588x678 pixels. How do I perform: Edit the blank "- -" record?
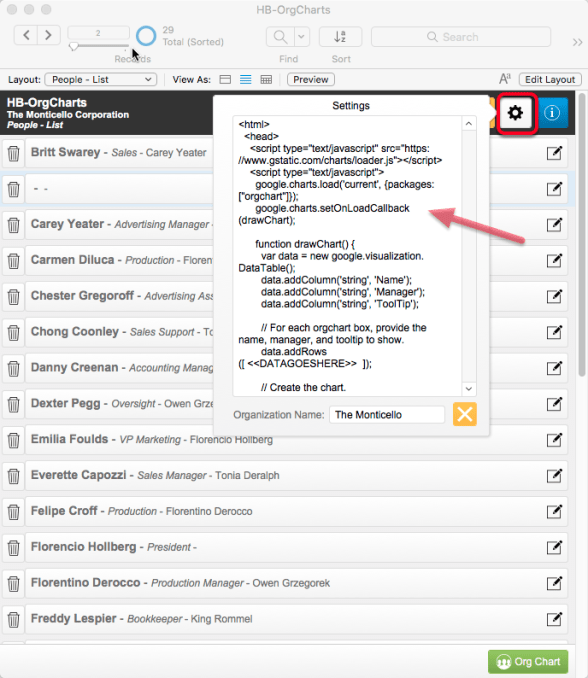pos(554,189)
